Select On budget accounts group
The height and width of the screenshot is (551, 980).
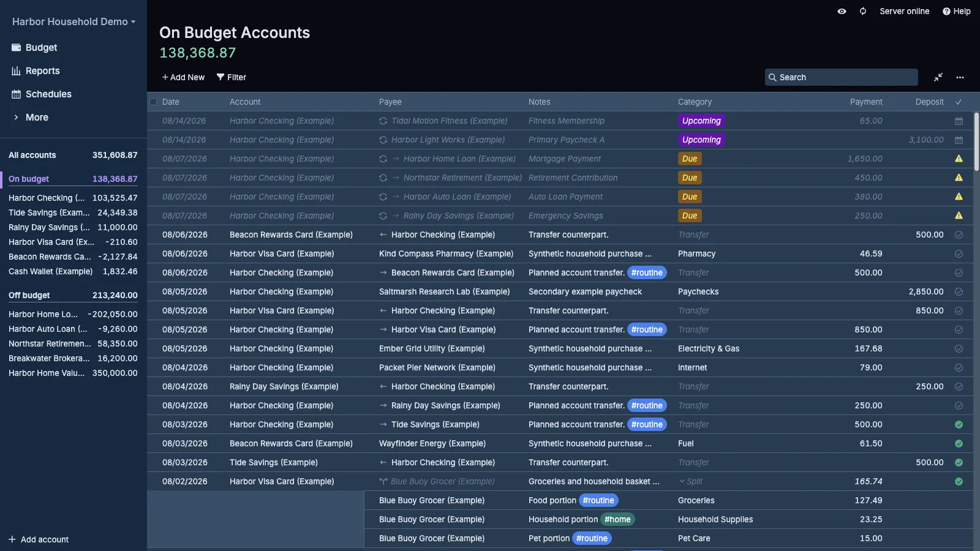73,179
